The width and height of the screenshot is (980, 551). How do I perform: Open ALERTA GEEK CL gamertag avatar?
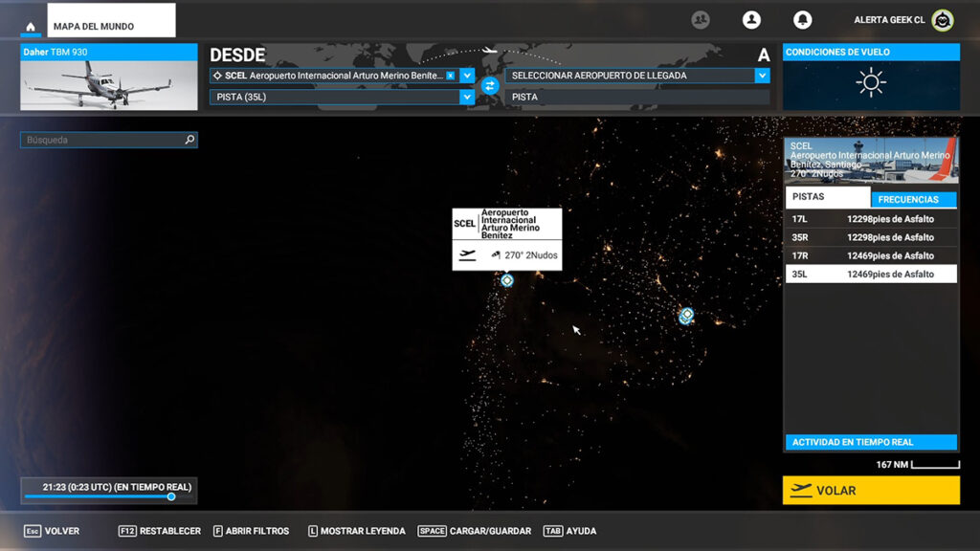click(x=943, y=20)
